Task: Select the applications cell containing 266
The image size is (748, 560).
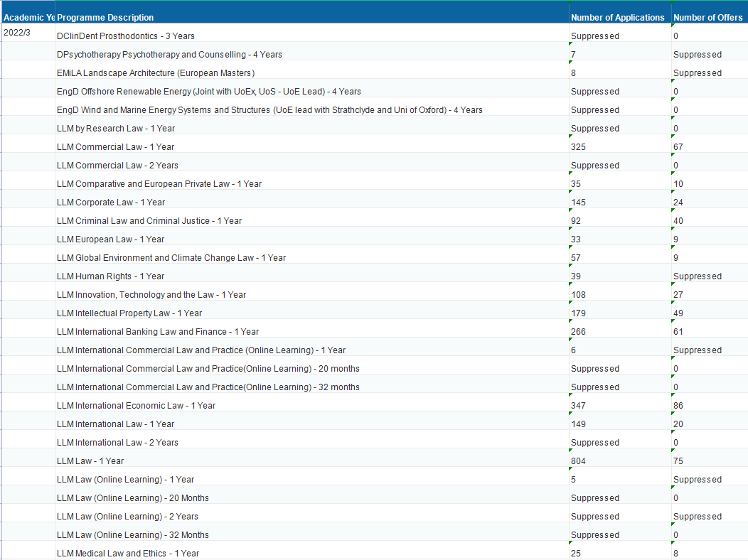Action: point(581,332)
